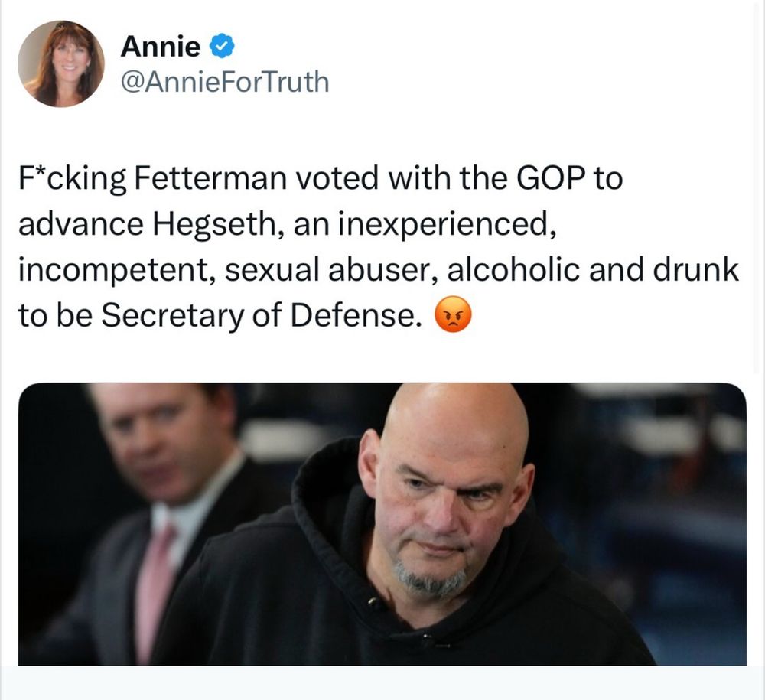Click the word Hegseth in the tweet
Viewport: 765px width, 700px height.
[197, 224]
